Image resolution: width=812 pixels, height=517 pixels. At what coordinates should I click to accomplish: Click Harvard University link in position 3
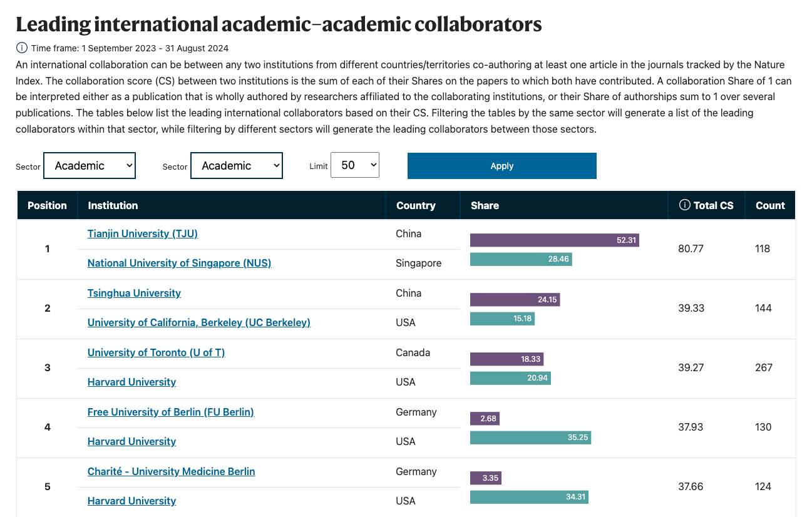131,382
